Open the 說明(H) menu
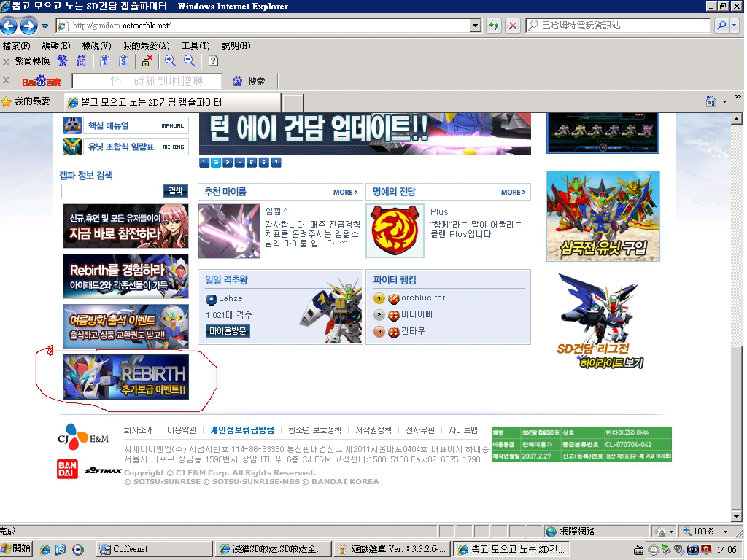747x560 pixels. 236,46
